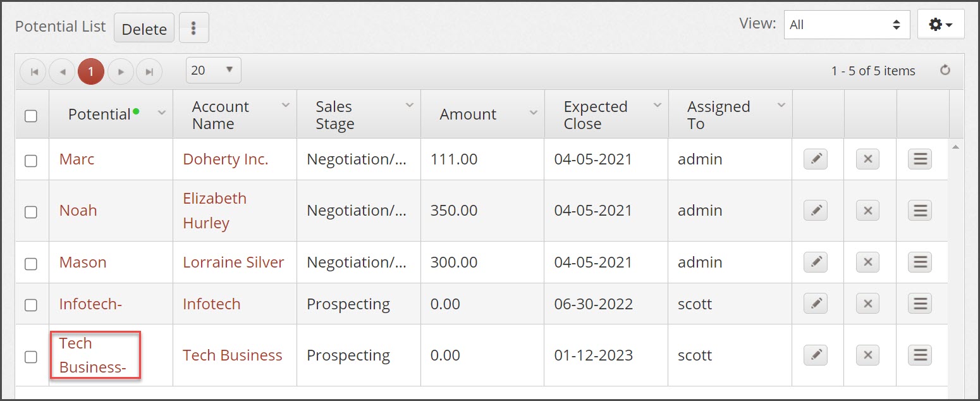The height and width of the screenshot is (401, 980).
Task: Open the Doherty Inc. account link
Action: click(225, 159)
